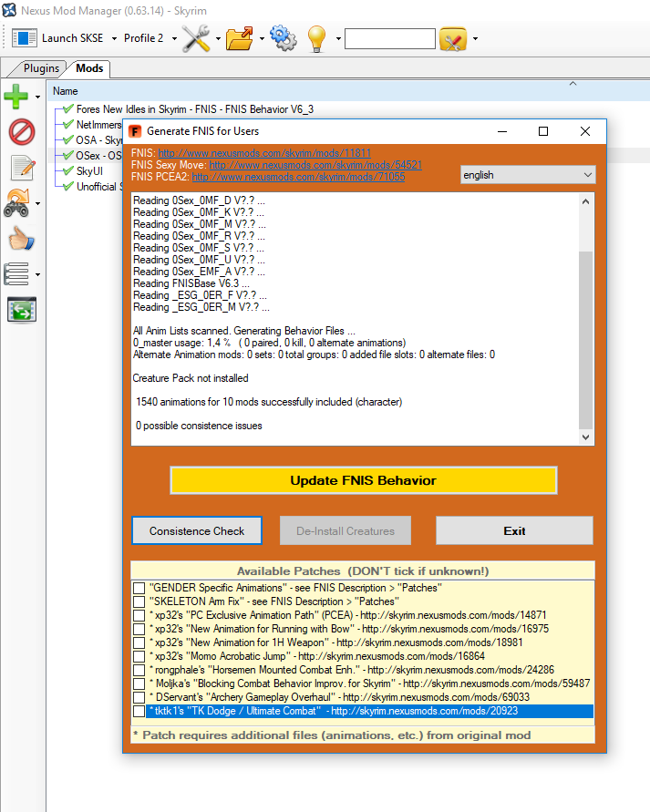
Task: Click the Update FNIS Behavior button
Action: [363, 480]
